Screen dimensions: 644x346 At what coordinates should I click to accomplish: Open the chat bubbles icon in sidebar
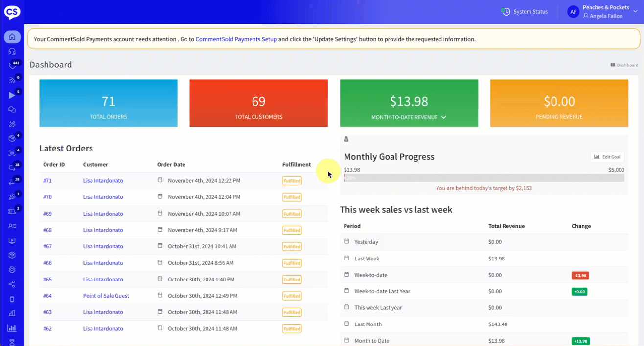12,110
